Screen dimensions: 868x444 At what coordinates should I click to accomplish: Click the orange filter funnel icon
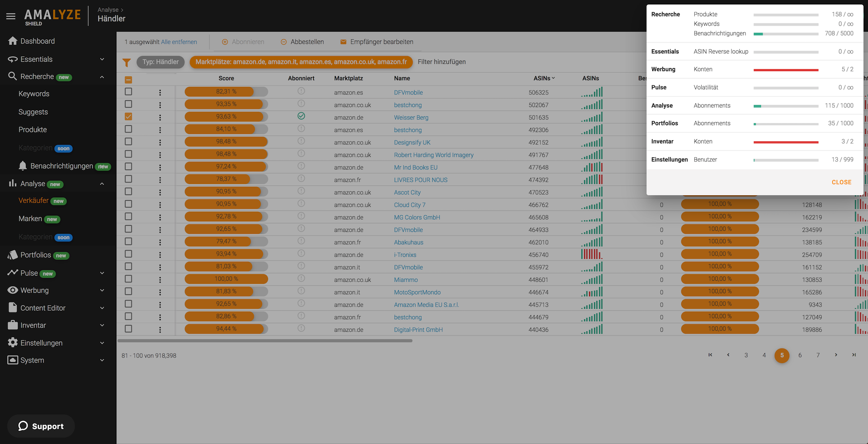click(127, 62)
